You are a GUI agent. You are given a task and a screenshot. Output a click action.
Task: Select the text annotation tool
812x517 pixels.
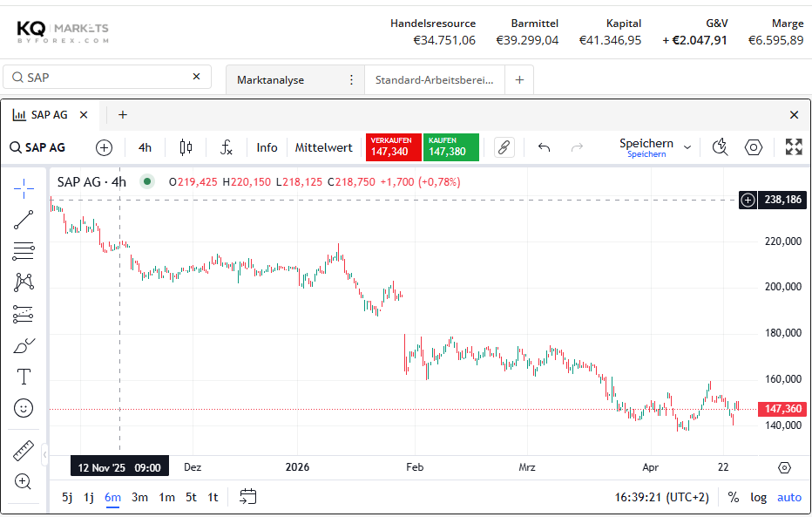click(24, 377)
